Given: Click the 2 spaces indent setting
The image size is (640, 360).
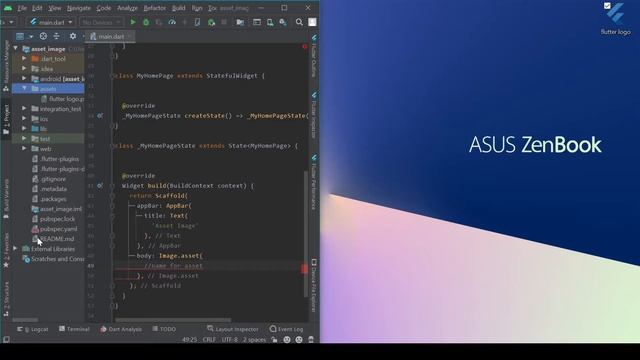Looking at the screenshot, I should pos(254,340).
